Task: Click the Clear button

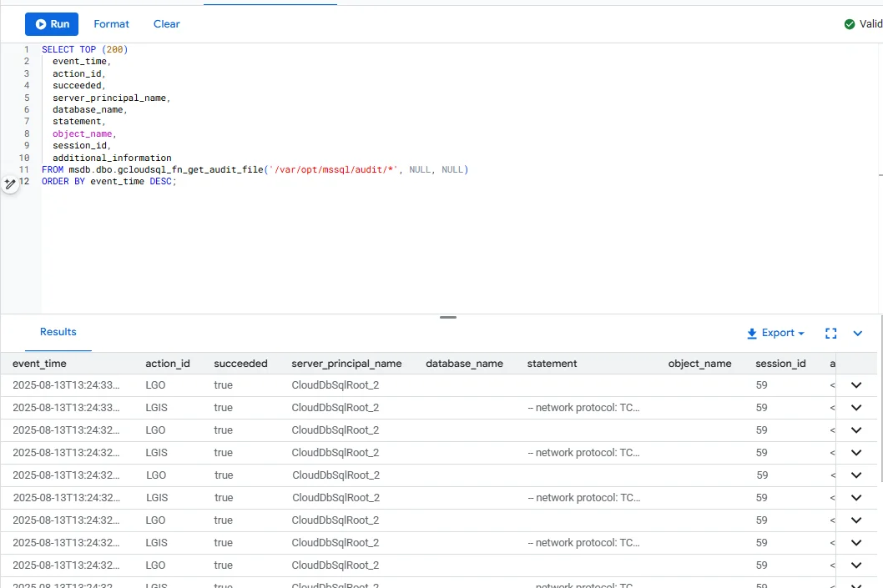Action: pos(166,24)
